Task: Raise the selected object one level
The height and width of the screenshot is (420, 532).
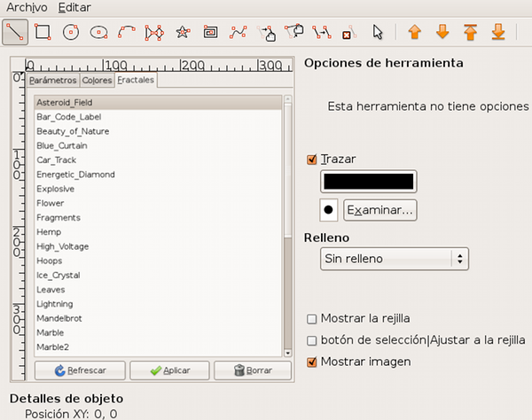Action: tap(415, 32)
